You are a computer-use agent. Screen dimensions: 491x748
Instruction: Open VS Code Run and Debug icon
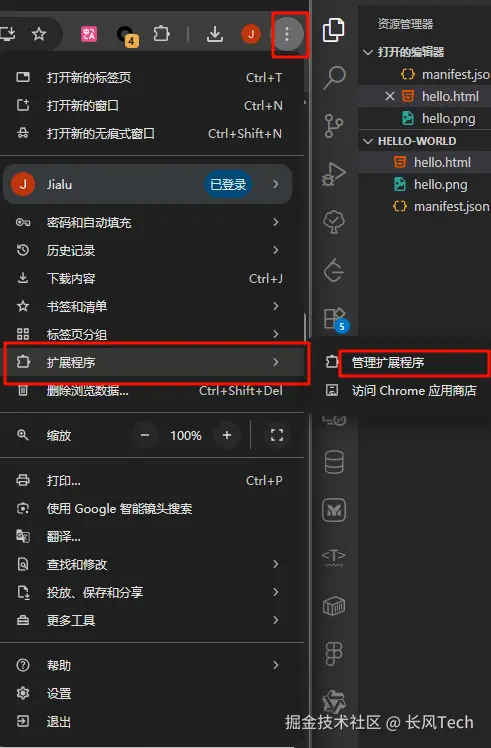[334, 174]
